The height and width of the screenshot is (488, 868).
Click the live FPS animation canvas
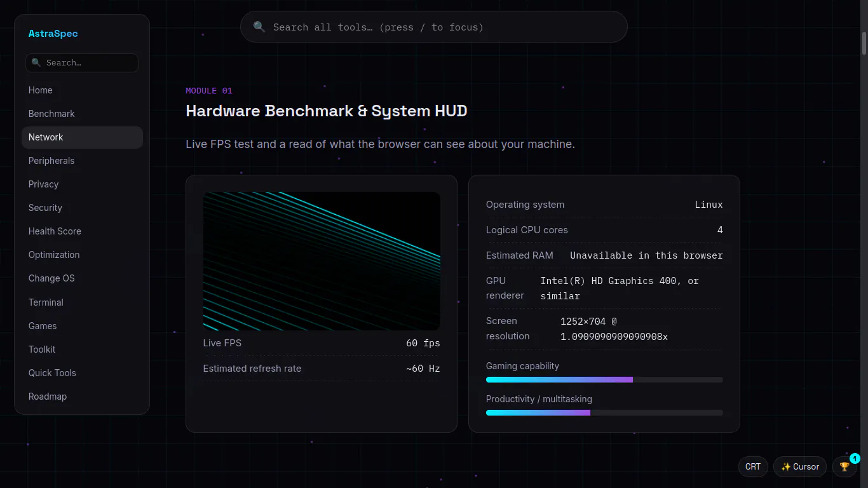coord(322,261)
